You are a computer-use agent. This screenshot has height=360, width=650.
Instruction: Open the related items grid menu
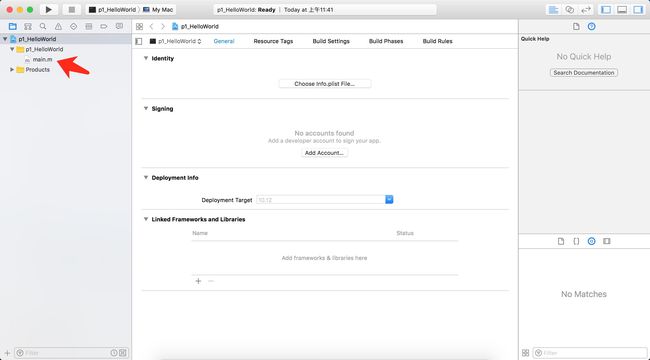[x=139, y=27]
